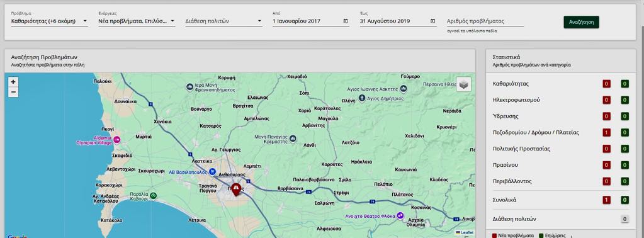Click the ΑΒ Βασιλόπουλος shopping cart marker
The height and width of the screenshot is (238, 644).
click(212, 171)
